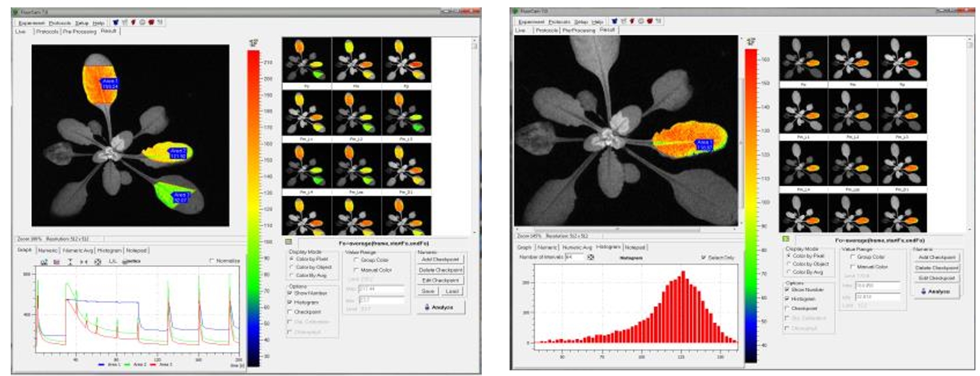Click the scale icon above left color bar
Viewport: 980px width, 376px height.
[253, 44]
